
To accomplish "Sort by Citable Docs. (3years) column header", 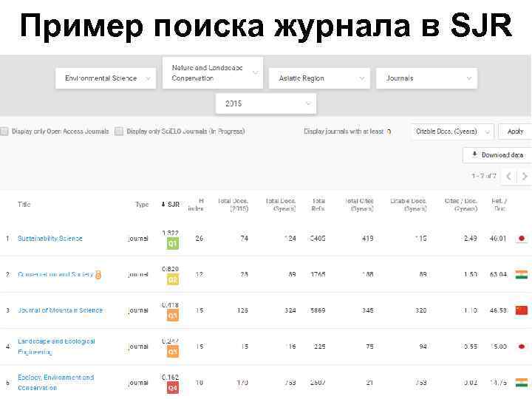I will [x=409, y=205].
